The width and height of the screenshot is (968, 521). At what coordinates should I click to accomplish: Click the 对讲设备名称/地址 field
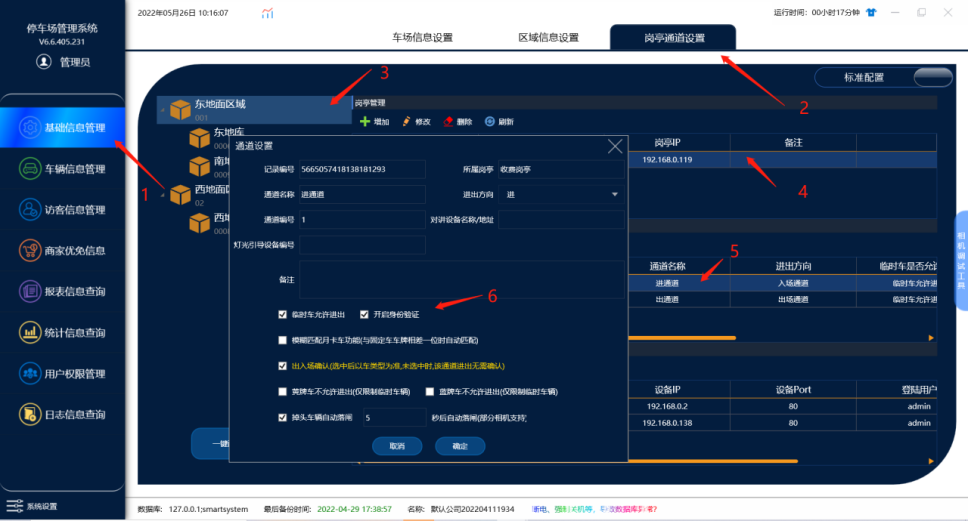click(561, 220)
